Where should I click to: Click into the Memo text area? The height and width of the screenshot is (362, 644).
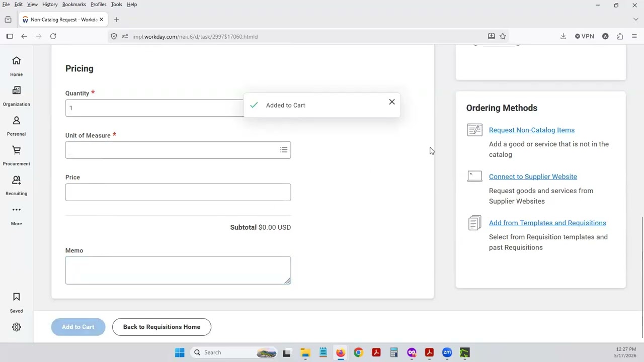pyautogui.click(x=178, y=270)
